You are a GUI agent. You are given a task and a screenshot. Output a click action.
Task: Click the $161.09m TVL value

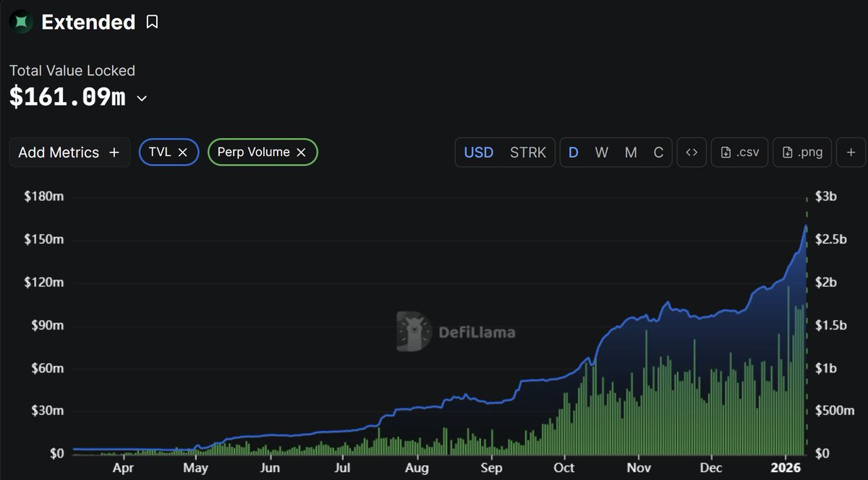point(67,97)
